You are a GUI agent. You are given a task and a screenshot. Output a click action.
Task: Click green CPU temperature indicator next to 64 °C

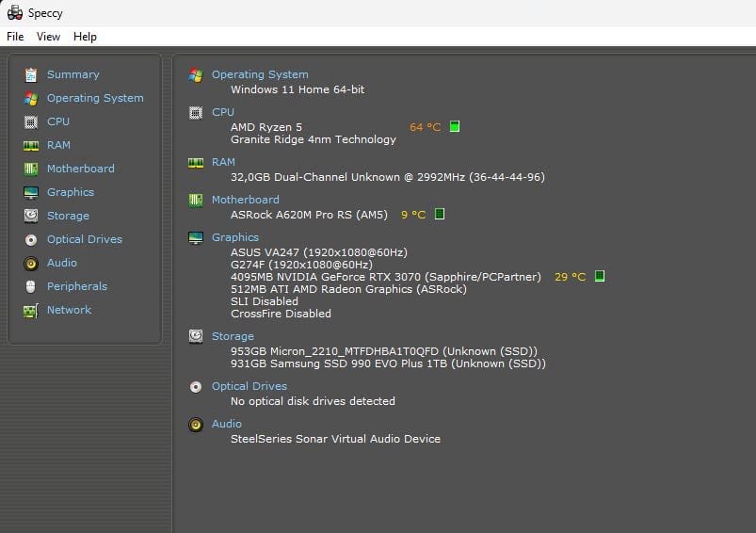(455, 126)
